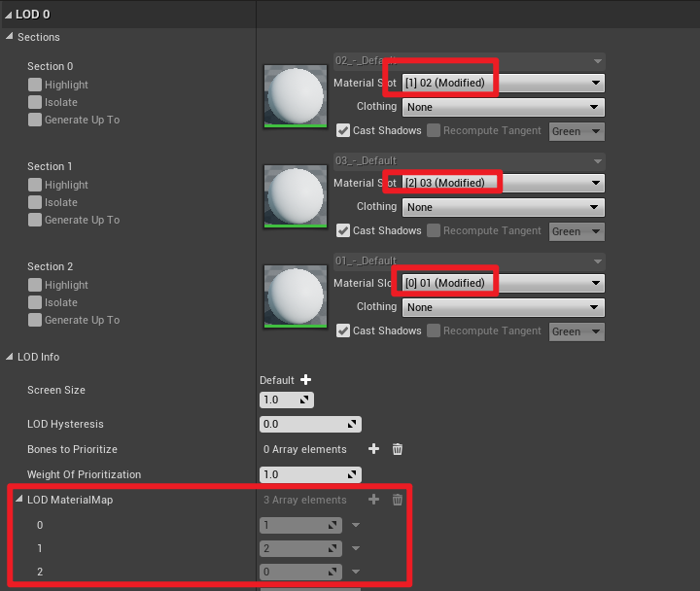
Task: Open options arrow for MaterialMap element 1
Action: (356, 548)
